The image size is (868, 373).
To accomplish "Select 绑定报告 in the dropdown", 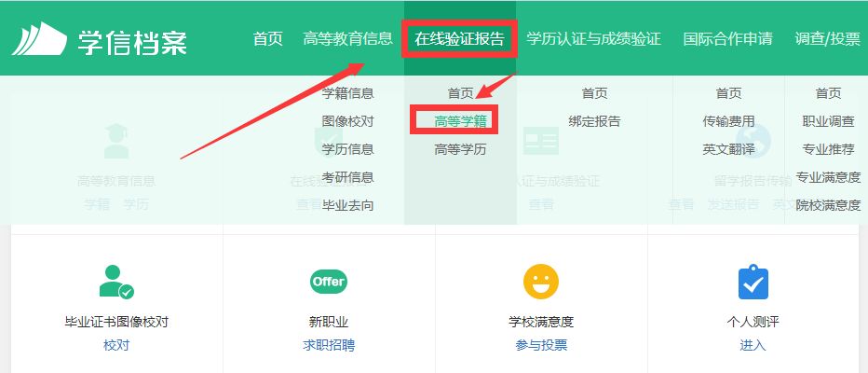I will coord(594,121).
